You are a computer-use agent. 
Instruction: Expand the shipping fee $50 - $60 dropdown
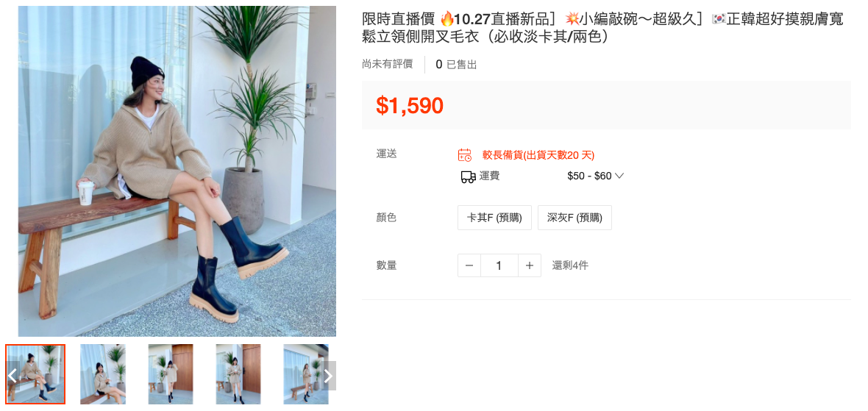click(595, 176)
